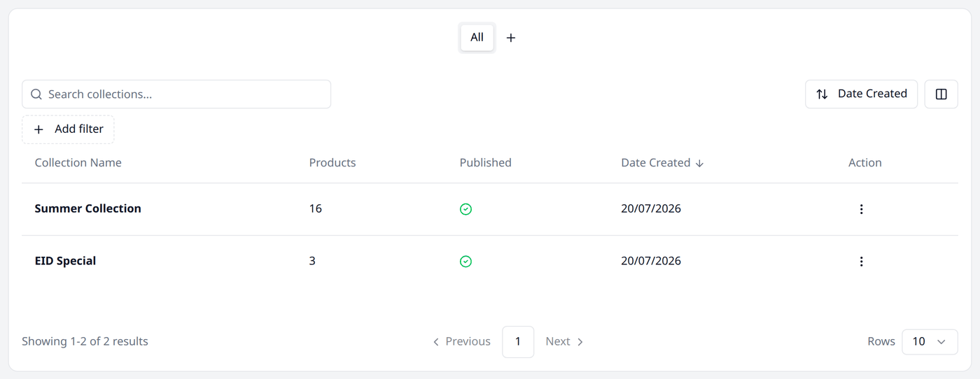The height and width of the screenshot is (379, 980).
Task: Open actions menu for Summer Collection
Action: pos(861,209)
